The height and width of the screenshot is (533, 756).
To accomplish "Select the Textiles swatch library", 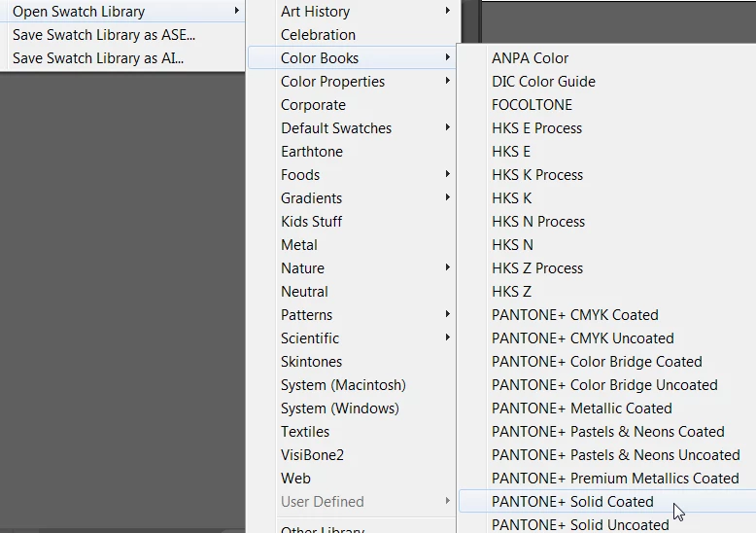I will pos(352,432).
